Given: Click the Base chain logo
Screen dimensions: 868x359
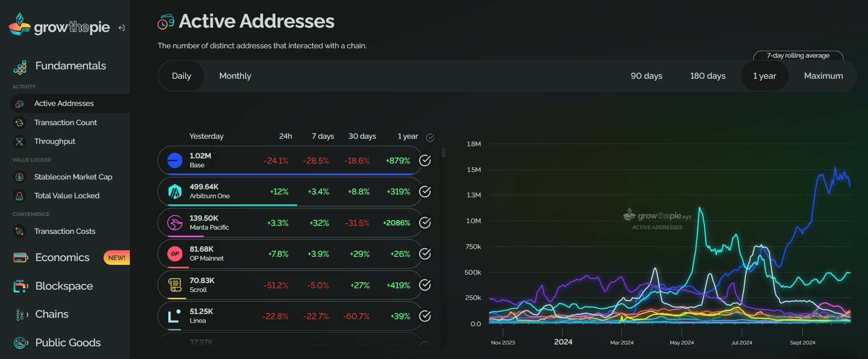Looking at the screenshot, I should click(x=175, y=160).
